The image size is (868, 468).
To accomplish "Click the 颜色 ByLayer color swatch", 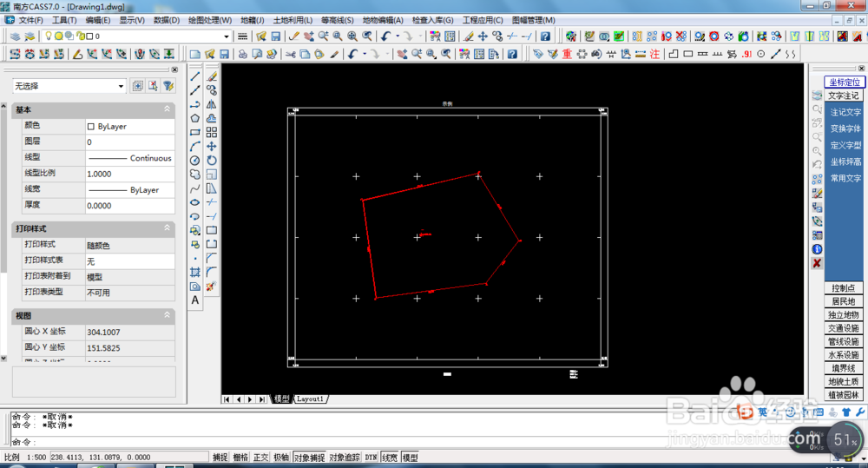I will point(91,126).
